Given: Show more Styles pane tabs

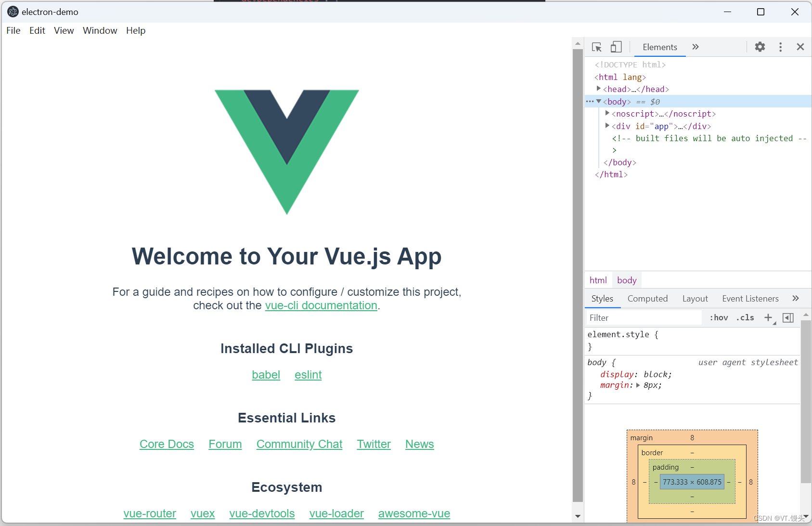Looking at the screenshot, I should [796, 298].
